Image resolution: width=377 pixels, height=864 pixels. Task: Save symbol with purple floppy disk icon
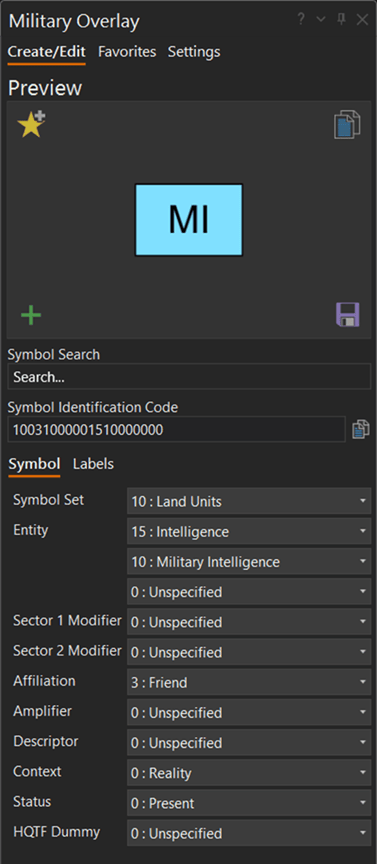pyautogui.click(x=347, y=315)
